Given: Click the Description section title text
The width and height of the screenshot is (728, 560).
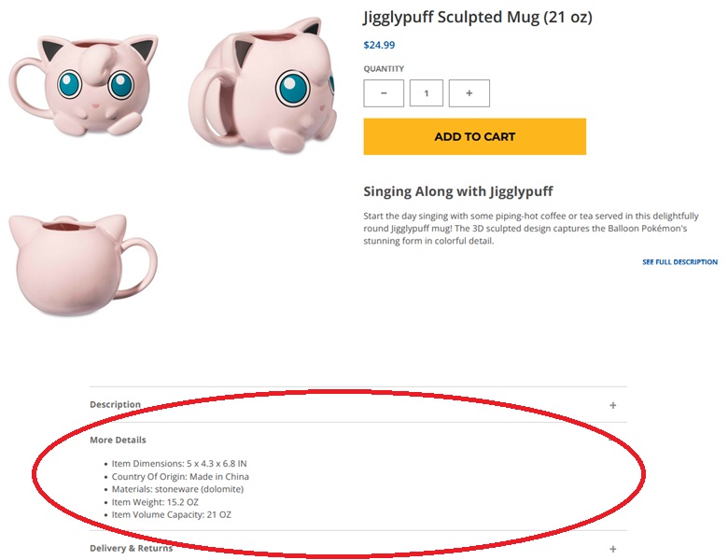Looking at the screenshot, I should [115, 405].
